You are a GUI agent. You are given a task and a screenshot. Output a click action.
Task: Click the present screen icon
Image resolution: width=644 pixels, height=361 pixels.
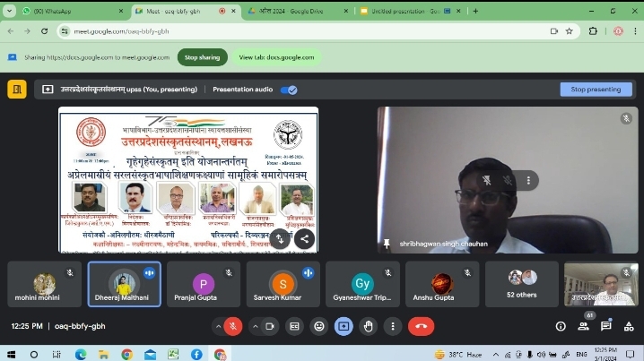click(x=343, y=327)
